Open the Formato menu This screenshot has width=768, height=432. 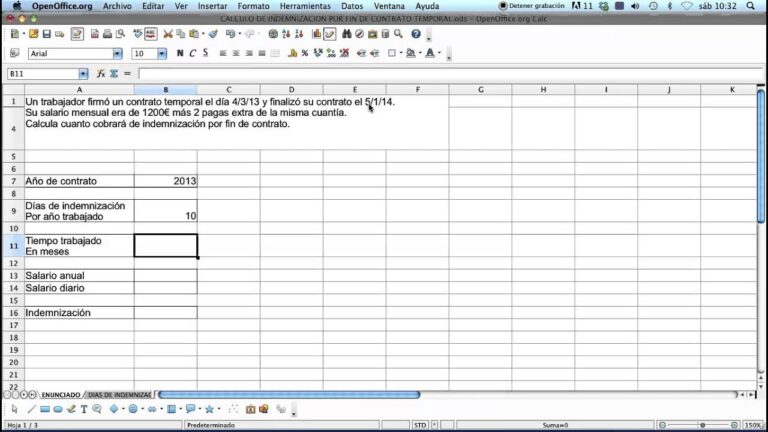[x=253, y=6]
